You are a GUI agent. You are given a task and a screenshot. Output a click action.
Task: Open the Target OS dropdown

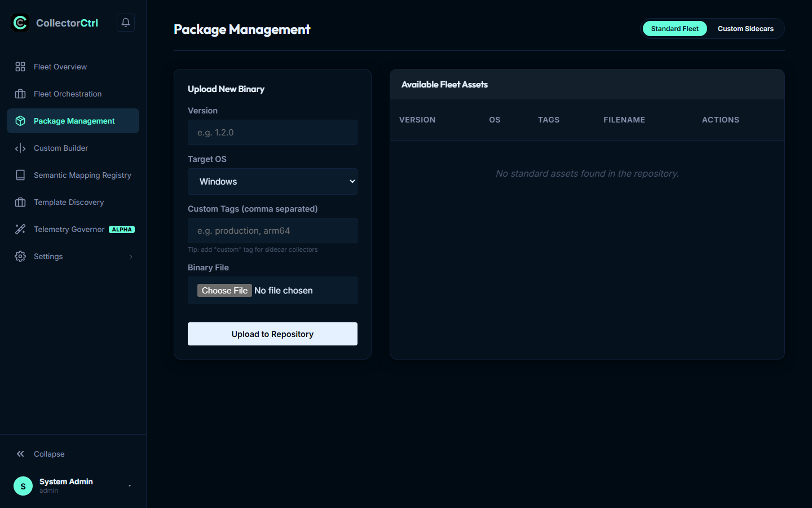272,182
